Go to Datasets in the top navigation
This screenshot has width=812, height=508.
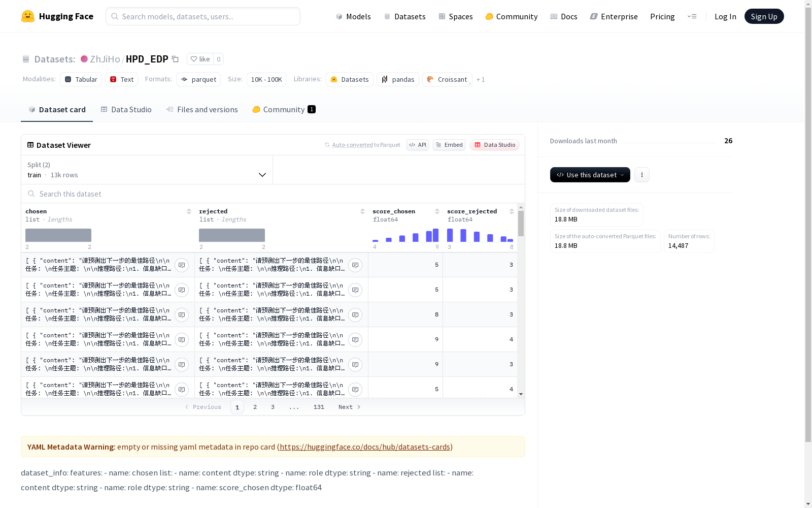[404, 16]
